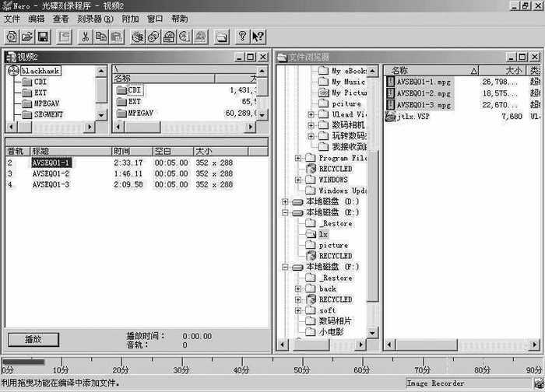
Task: Select track AVSEQ01-2 in the track list
Action: (x=51, y=173)
